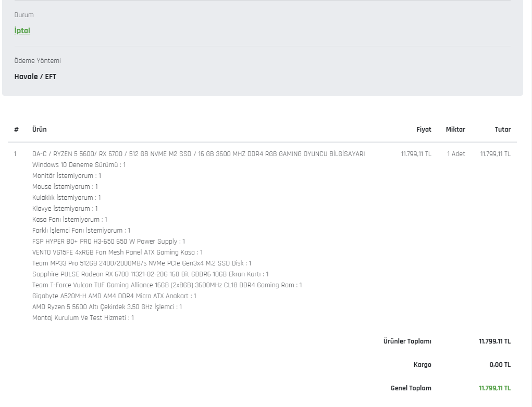Select the FSP HYPER 80+ PRO power supply line

[108, 241]
